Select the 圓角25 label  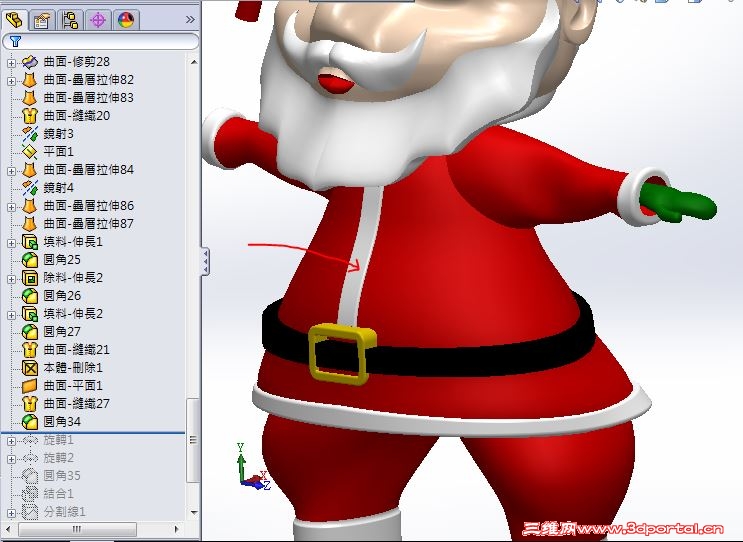click(x=62, y=260)
